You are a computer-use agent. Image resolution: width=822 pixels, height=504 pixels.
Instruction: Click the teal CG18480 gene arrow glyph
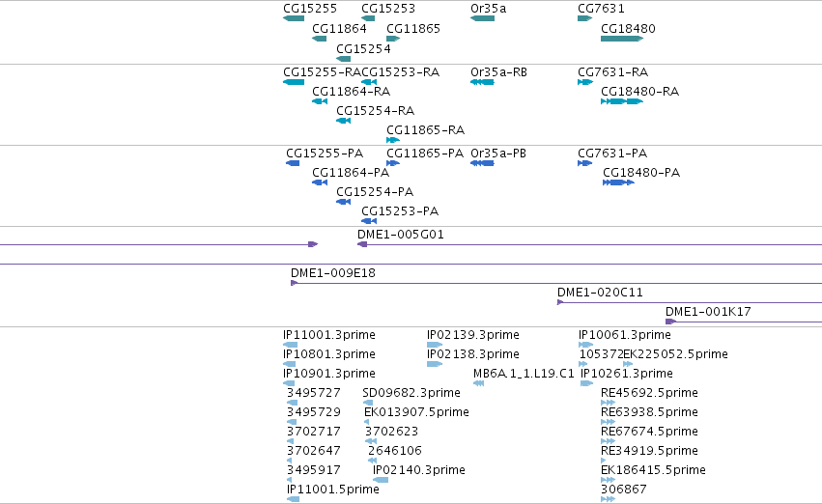tap(622, 39)
